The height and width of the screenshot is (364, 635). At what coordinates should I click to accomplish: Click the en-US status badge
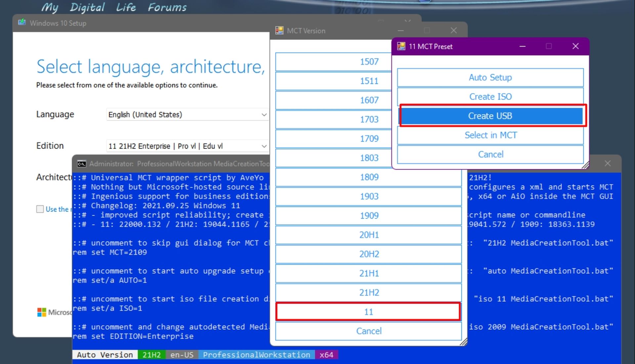click(182, 354)
